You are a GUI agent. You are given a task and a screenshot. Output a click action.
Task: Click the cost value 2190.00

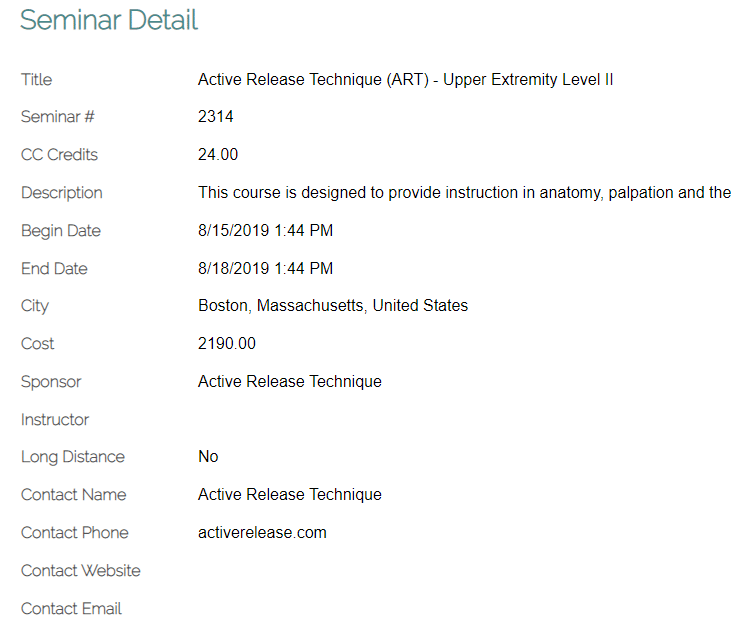[227, 344]
